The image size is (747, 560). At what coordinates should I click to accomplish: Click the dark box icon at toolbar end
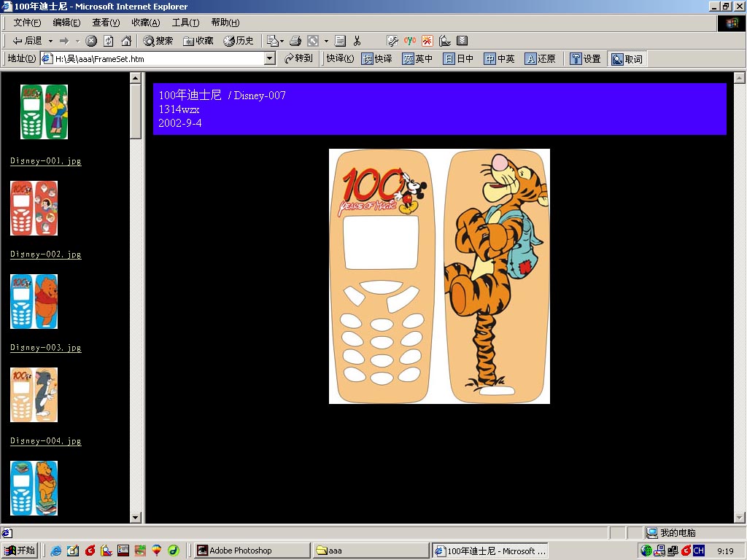(x=462, y=41)
